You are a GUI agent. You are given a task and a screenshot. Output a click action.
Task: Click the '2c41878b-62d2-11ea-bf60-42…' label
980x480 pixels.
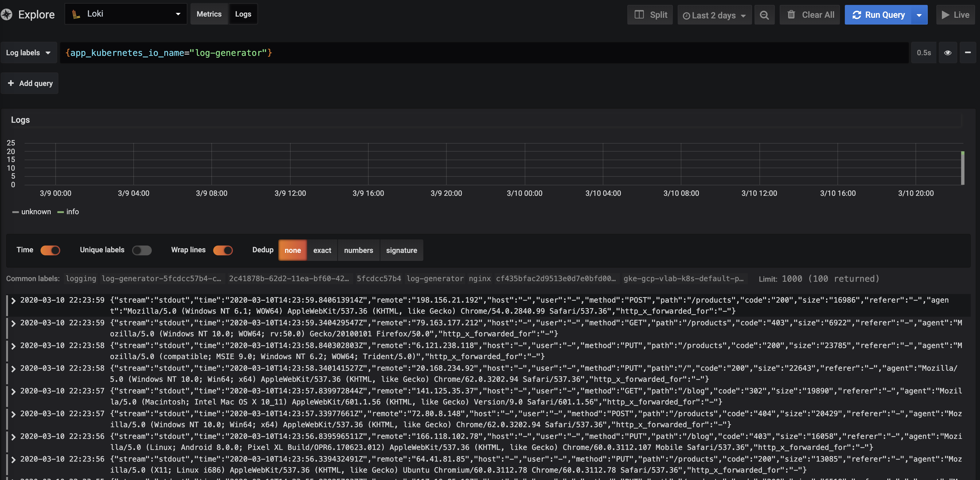[x=289, y=279]
